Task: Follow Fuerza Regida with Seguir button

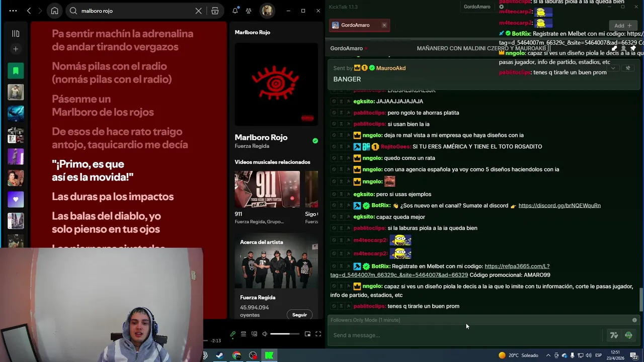Action: (299, 315)
